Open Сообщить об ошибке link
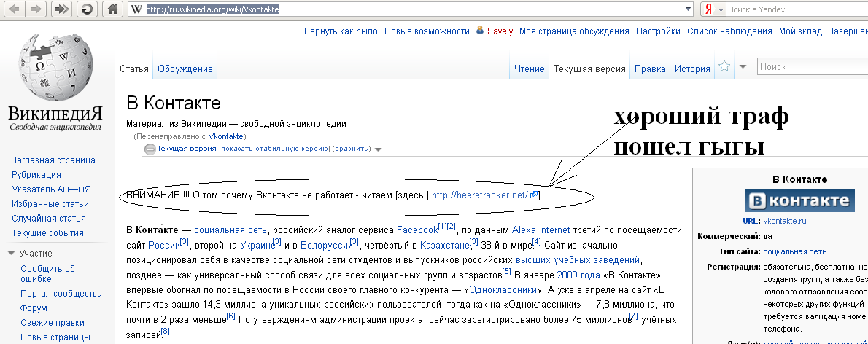Image resolution: width=868 pixels, height=344 pixels. pyautogui.click(x=47, y=274)
